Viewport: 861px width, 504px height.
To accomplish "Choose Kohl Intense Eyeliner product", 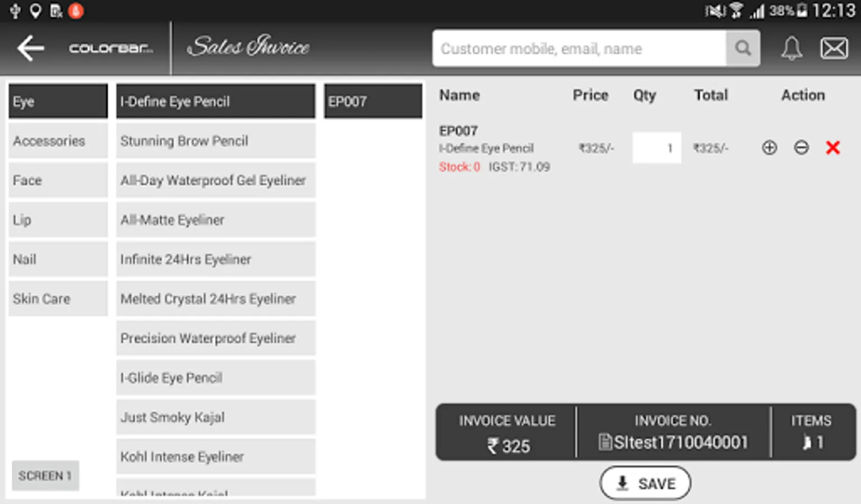I will click(x=216, y=457).
